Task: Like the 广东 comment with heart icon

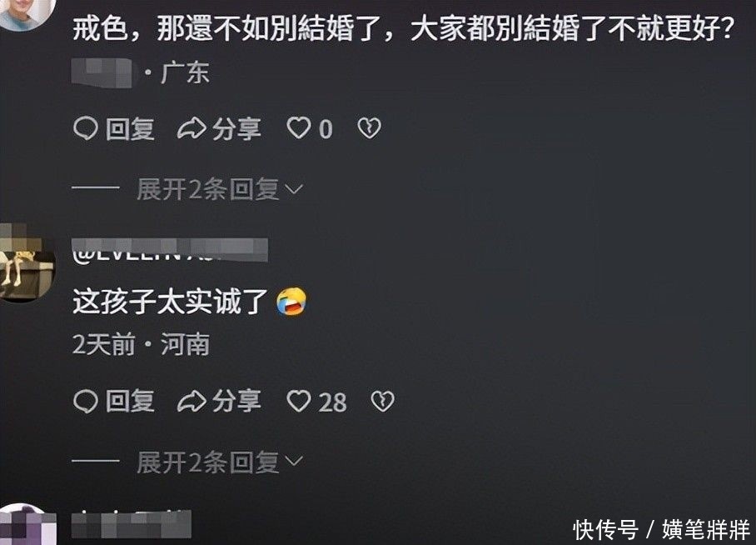Action: 299,128
